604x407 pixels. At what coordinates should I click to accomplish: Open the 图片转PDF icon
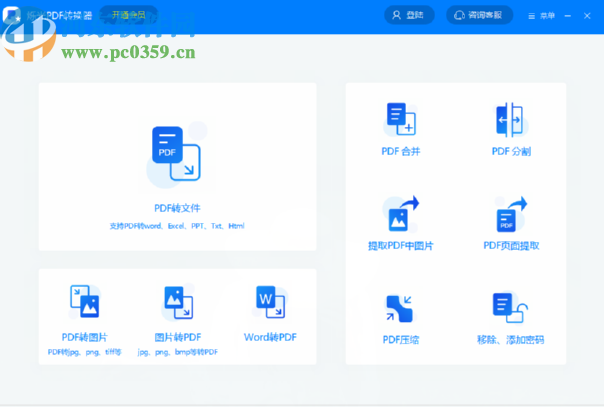click(178, 302)
